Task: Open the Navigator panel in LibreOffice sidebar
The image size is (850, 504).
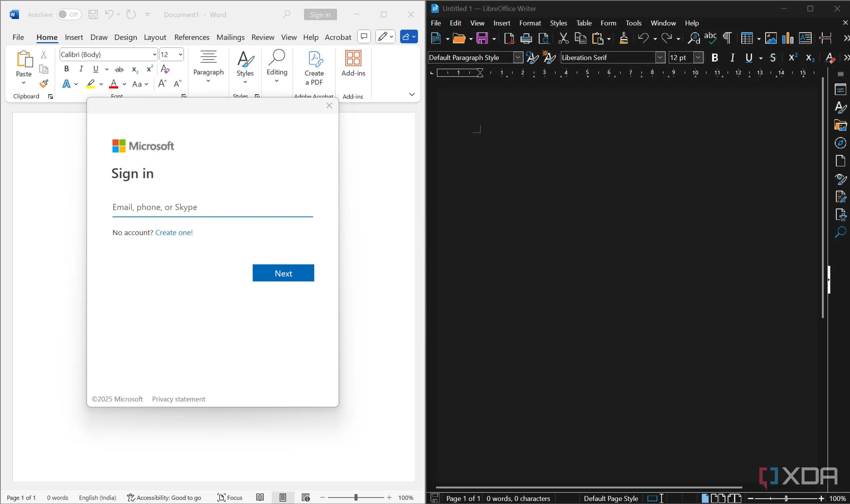Action: (x=840, y=143)
